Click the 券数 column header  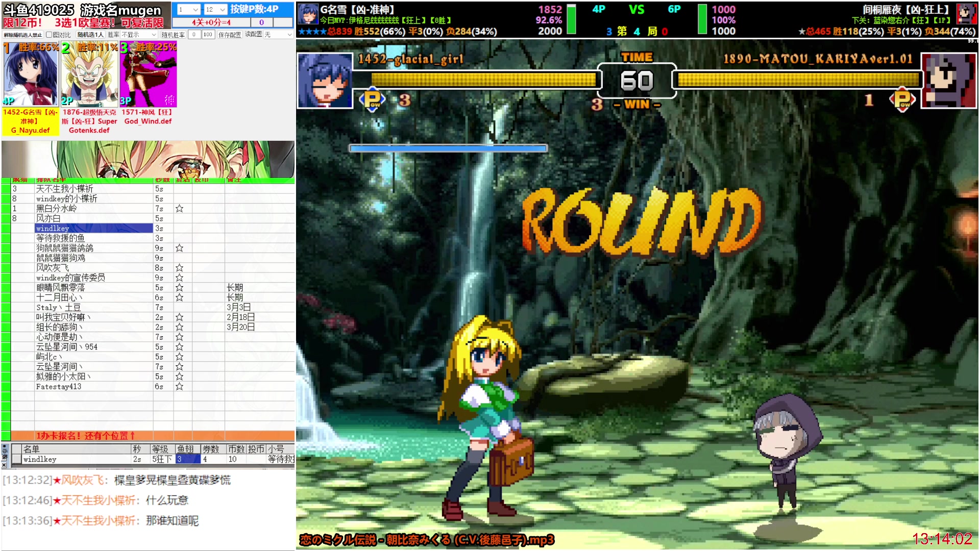[x=213, y=449]
